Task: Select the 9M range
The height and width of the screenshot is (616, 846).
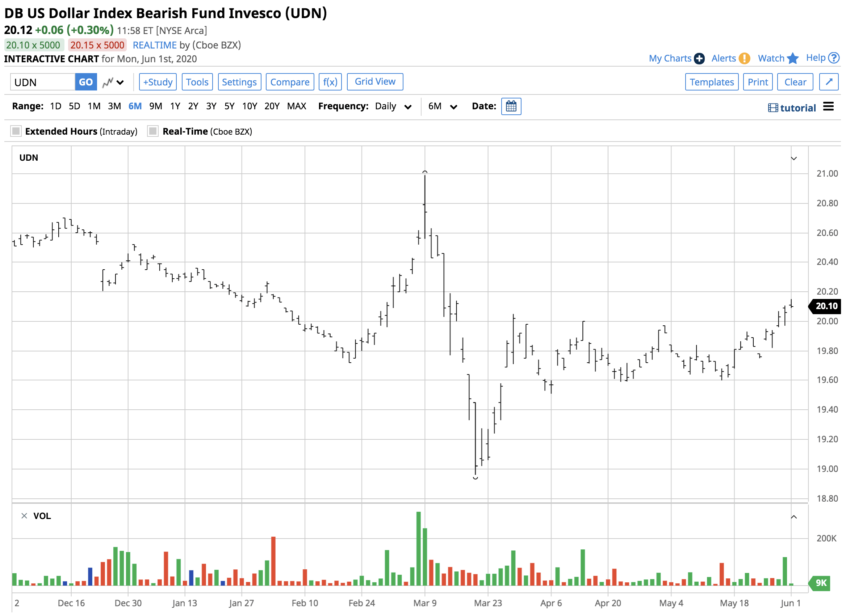Action: (156, 107)
